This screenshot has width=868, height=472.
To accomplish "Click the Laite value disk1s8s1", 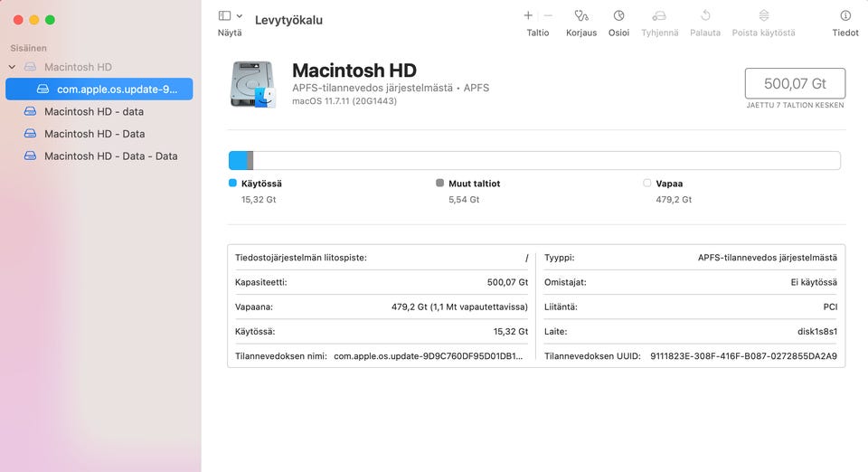I will click(x=817, y=332).
